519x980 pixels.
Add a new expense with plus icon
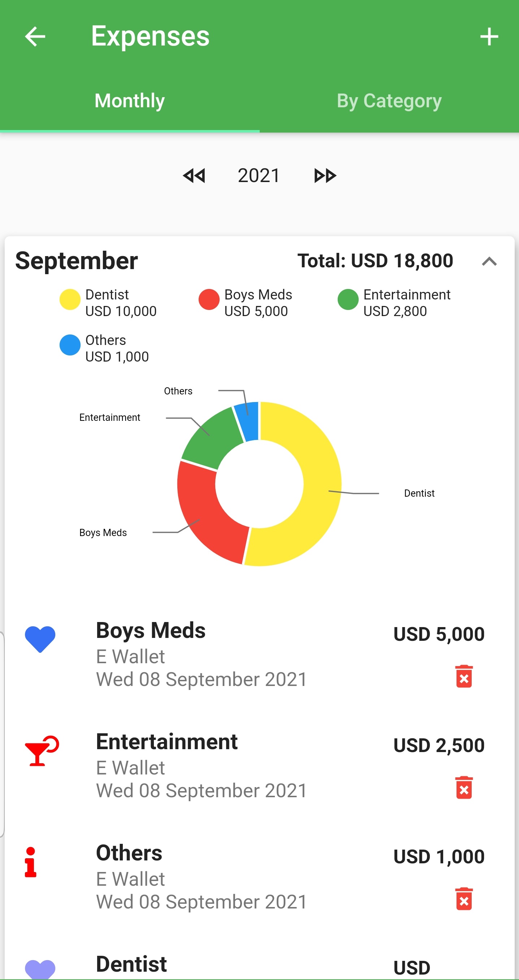tap(489, 36)
